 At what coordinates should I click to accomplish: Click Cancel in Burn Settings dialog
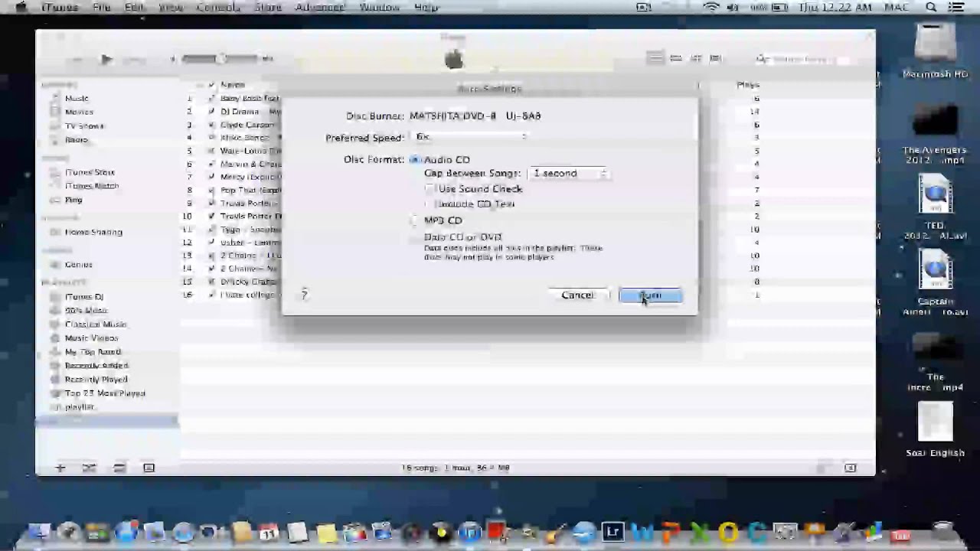[578, 295]
